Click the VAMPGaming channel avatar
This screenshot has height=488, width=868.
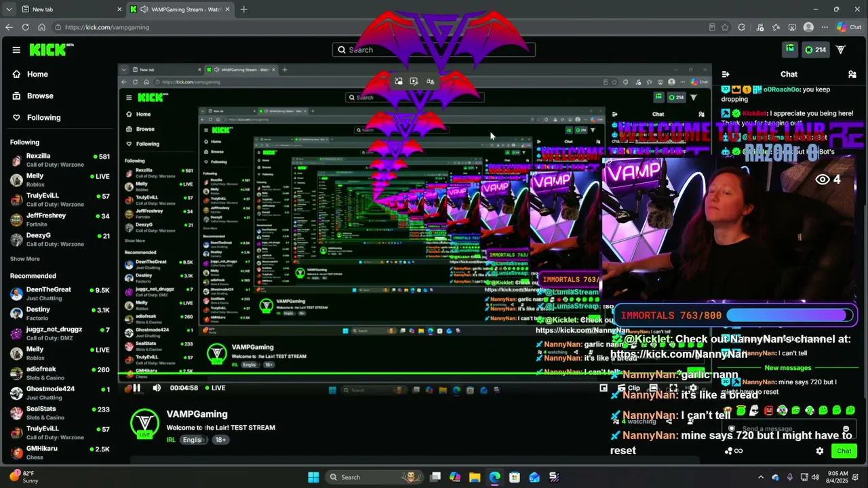click(144, 423)
